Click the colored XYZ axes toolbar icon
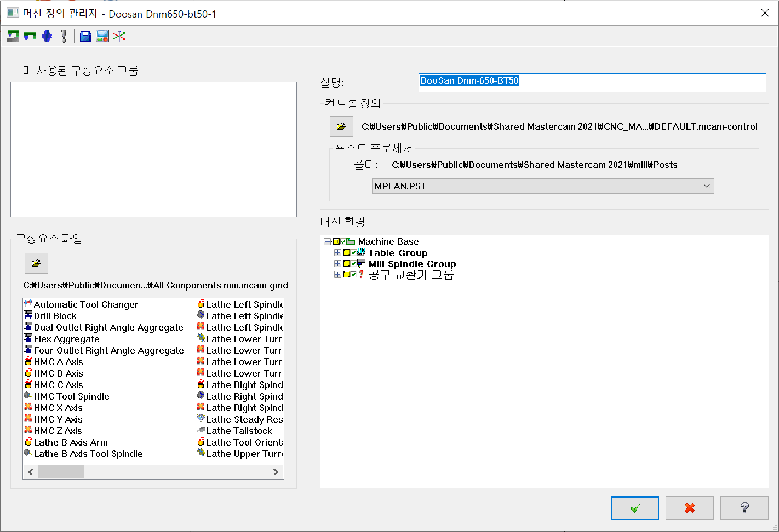Viewport: 779px width, 532px height. pyautogui.click(x=119, y=36)
